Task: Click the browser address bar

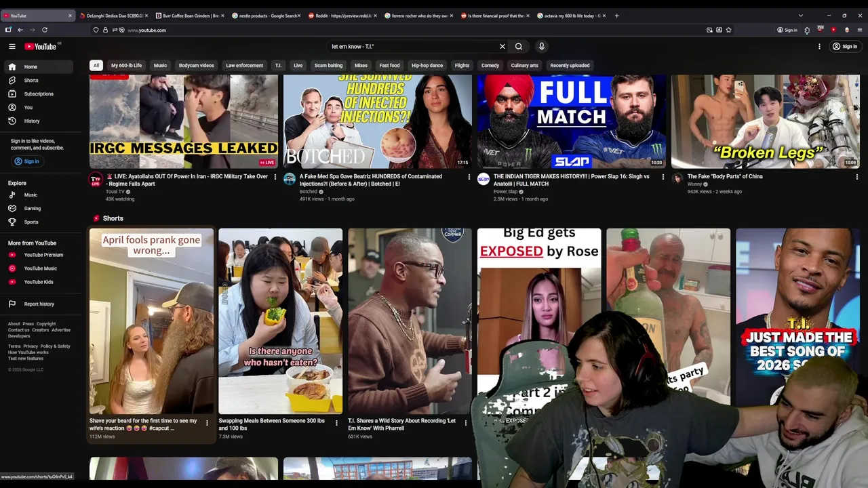Action: point(407,30)
